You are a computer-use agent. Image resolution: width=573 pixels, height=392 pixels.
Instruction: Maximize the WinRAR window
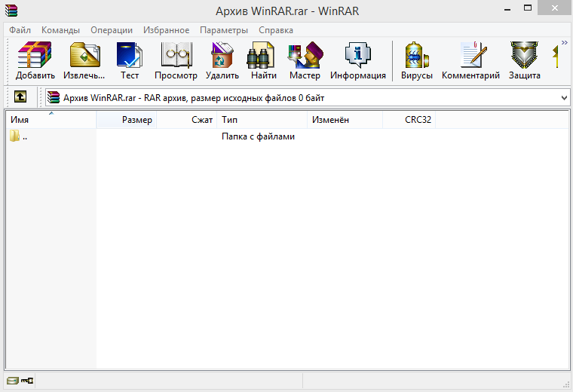tap(528, 8)
